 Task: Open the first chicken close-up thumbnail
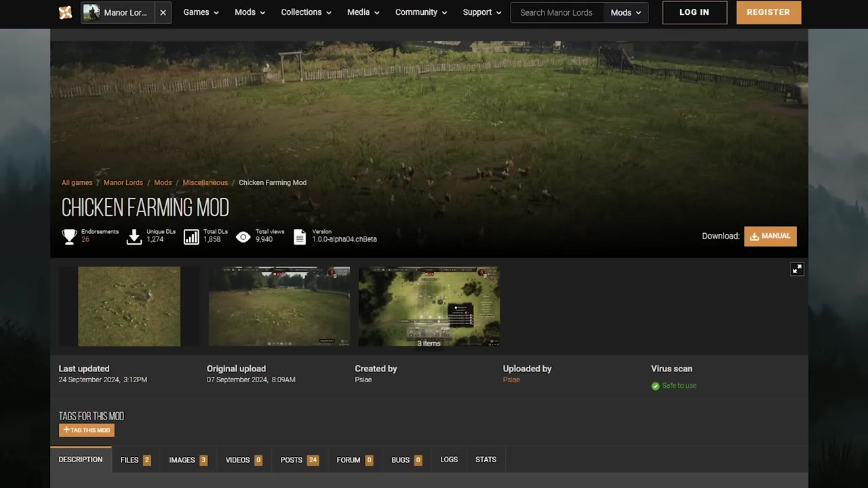(x=129, y=306)
